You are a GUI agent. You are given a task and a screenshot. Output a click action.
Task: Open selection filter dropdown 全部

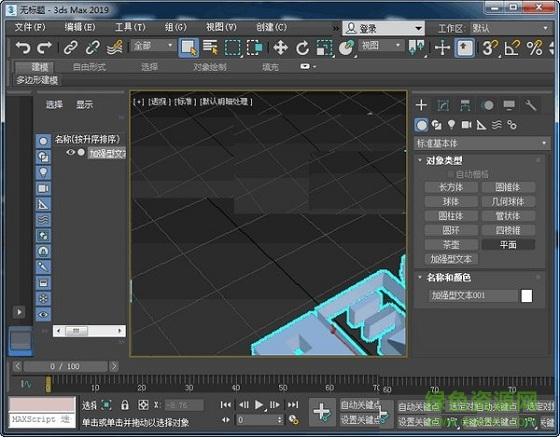[x=152, y=45]
